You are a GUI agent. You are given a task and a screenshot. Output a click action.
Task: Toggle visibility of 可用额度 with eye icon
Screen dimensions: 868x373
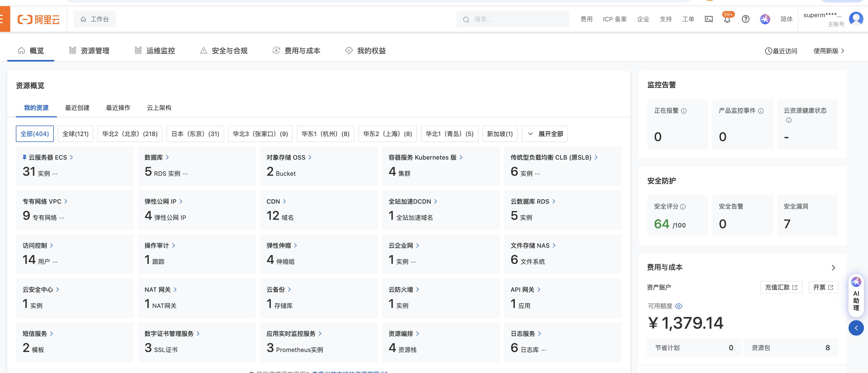tap(679, 306)
